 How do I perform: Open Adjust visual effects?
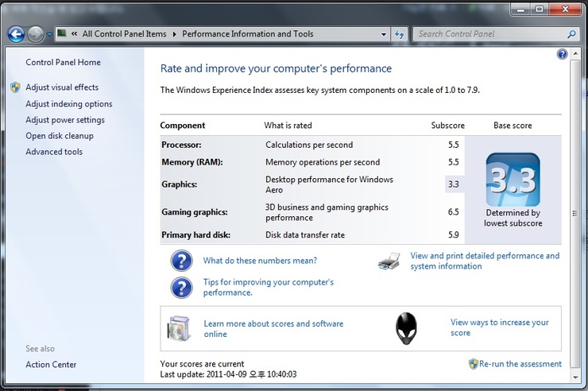point(62,87)
